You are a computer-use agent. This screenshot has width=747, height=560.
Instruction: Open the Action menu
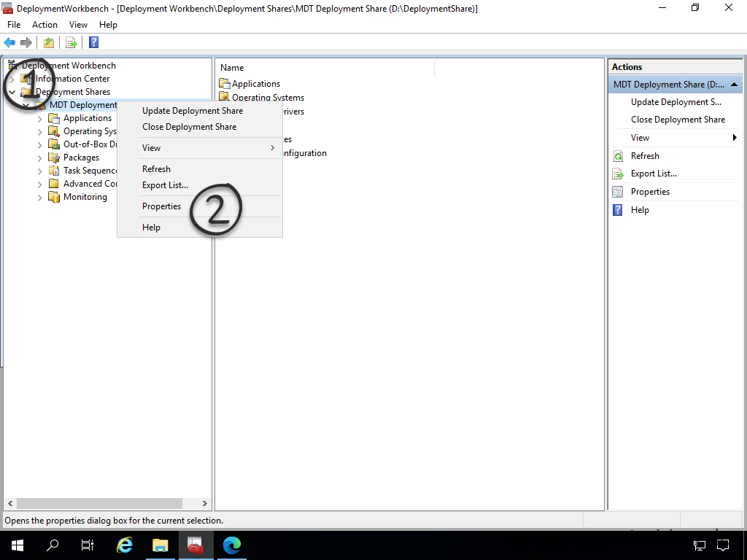tap(44, 25)
